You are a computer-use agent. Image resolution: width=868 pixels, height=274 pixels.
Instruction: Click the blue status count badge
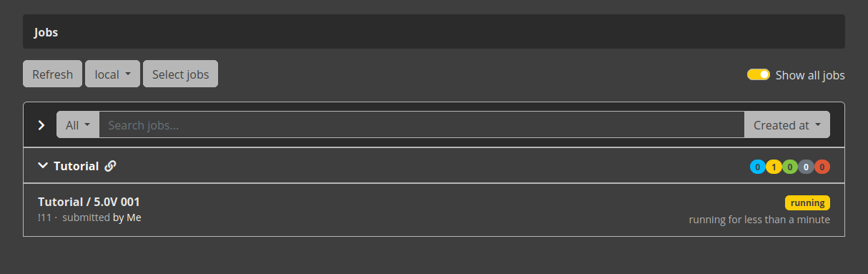tap(757, 167)
